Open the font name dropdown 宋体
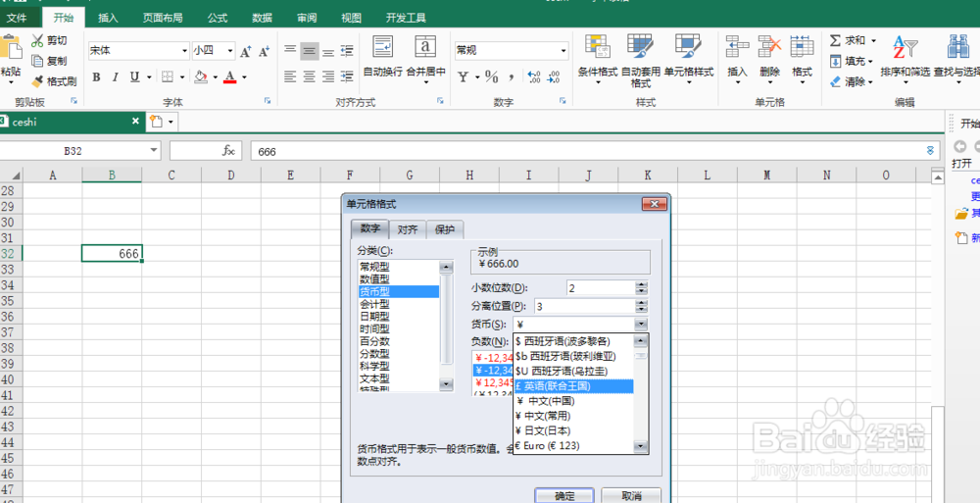This screenshot has height=503, width=980. coord(184,51)
